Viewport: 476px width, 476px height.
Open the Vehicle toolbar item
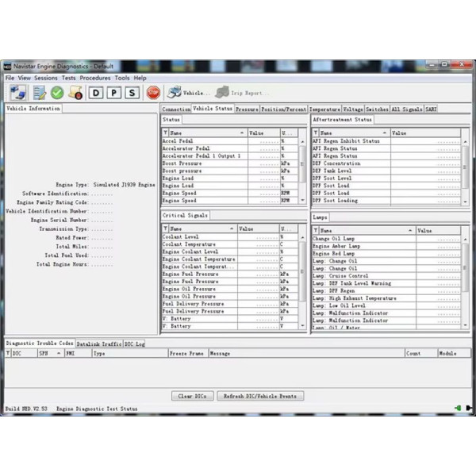coord(189,93)
